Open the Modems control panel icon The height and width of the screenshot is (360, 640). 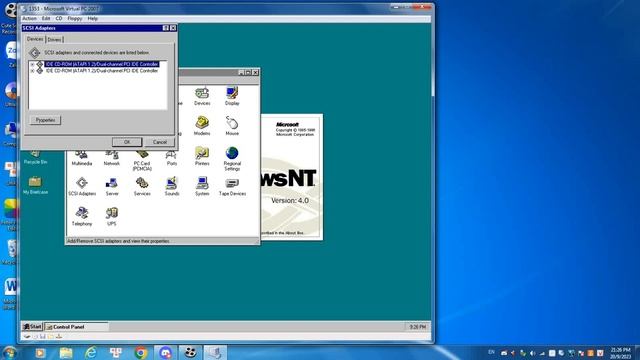(202, 126)
